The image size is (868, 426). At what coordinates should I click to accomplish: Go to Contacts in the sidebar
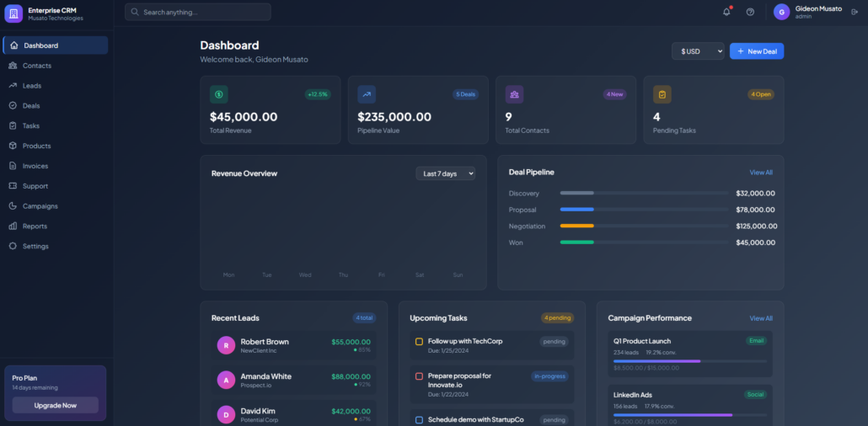(56, 66)
